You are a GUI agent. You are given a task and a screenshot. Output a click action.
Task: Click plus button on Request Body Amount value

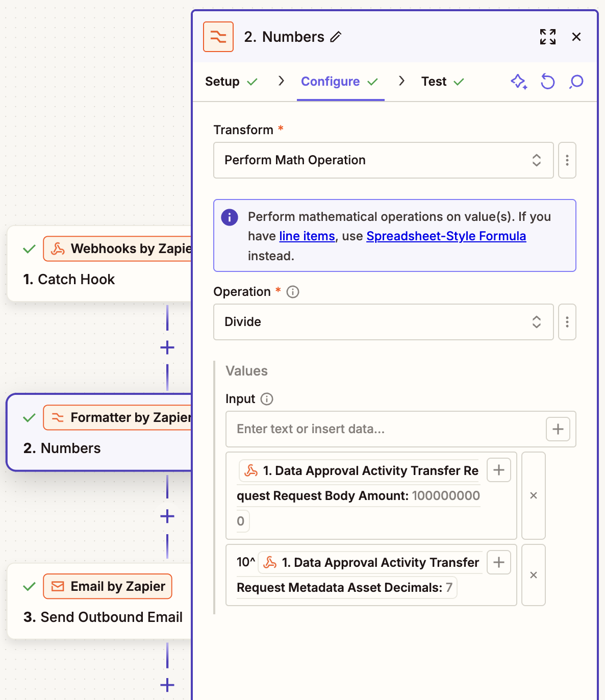(499, 470)
